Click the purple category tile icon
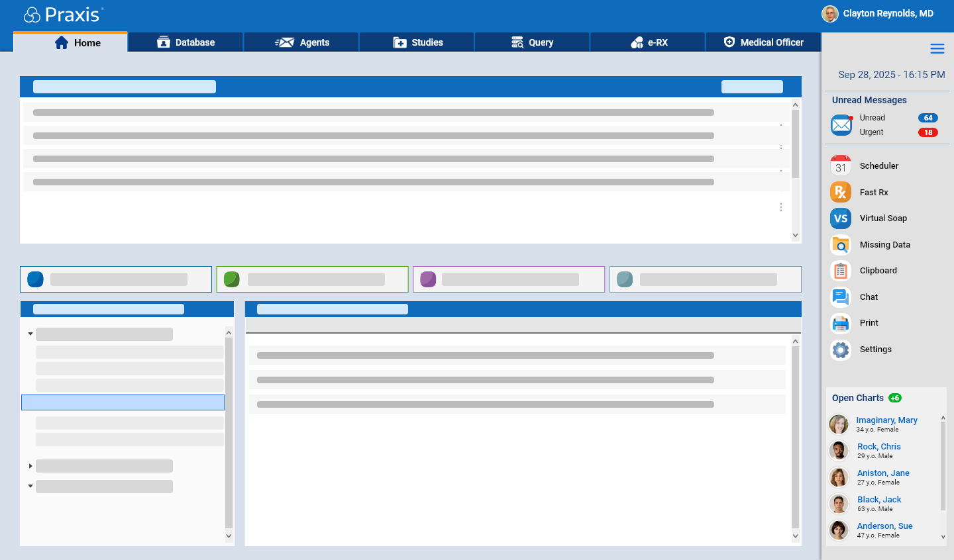954x560 pixels. (428, 279)
